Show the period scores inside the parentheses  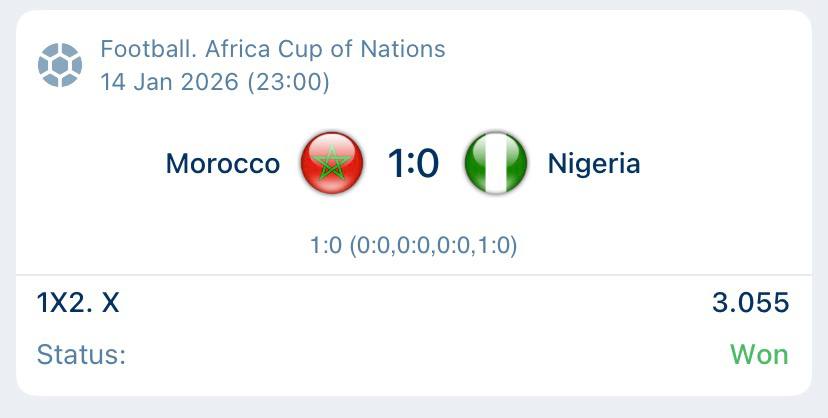(x=432, y=245)
